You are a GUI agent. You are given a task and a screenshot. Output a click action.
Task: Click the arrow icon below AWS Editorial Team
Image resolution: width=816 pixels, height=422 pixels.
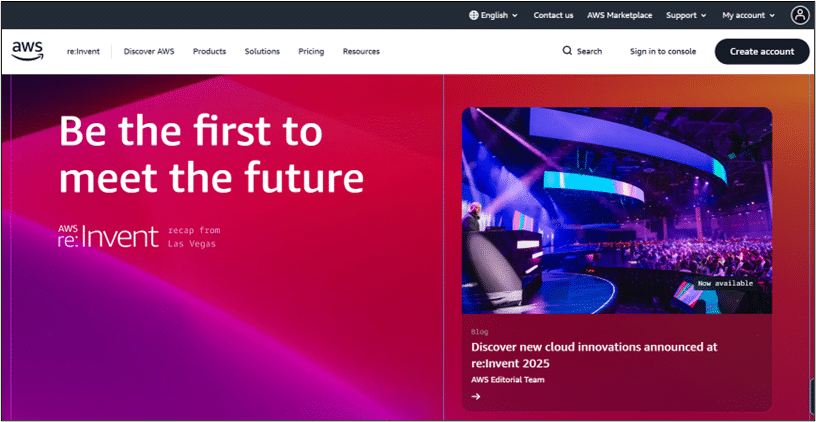(476, 396)
